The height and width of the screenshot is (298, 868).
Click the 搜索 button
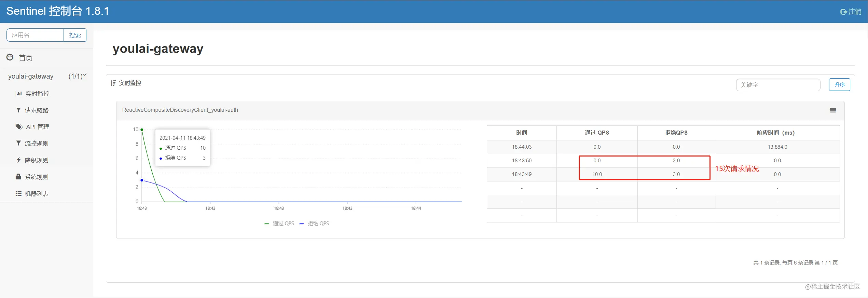75,35
